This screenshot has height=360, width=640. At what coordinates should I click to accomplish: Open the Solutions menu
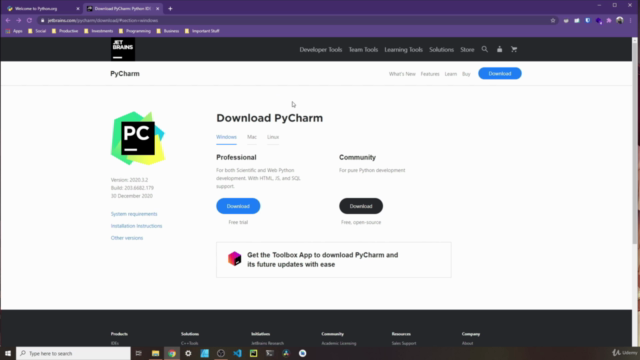click(441, 50)
